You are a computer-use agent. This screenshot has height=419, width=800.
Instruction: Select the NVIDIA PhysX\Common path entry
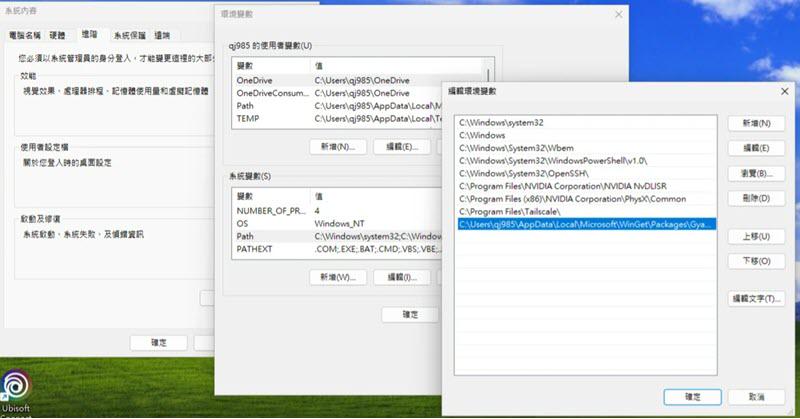(585, 199)
